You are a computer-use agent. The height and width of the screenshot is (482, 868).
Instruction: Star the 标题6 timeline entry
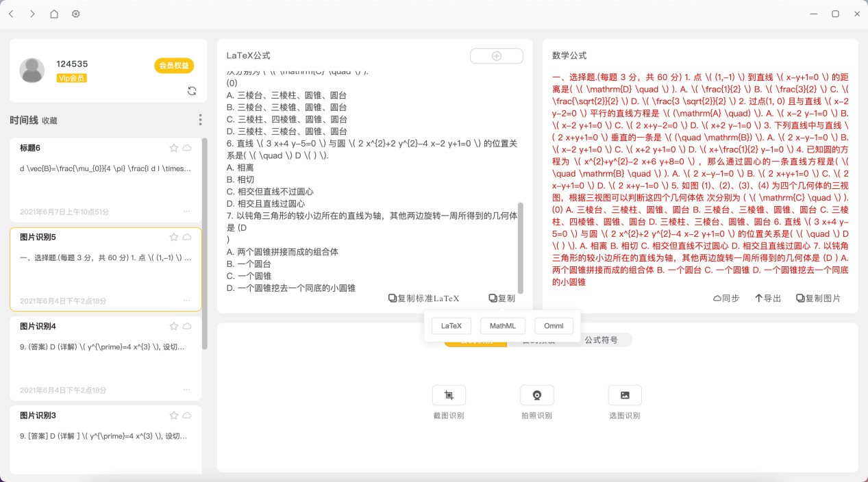click(174, 148)
